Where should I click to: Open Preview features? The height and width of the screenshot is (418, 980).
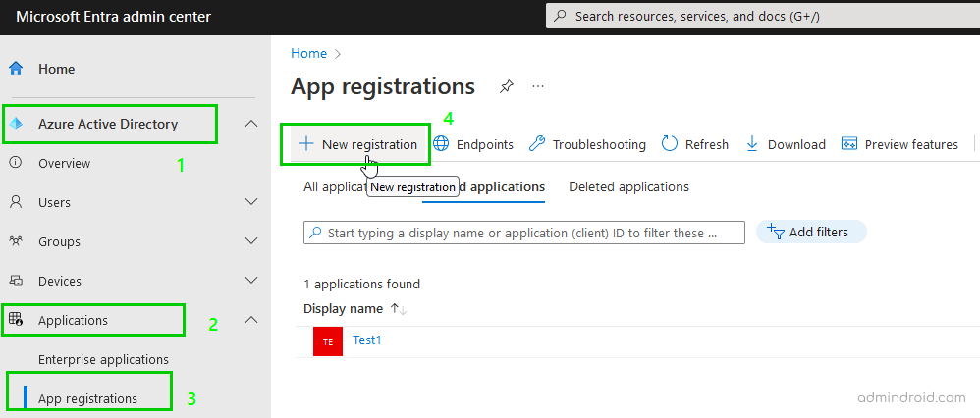coord(899,144)
